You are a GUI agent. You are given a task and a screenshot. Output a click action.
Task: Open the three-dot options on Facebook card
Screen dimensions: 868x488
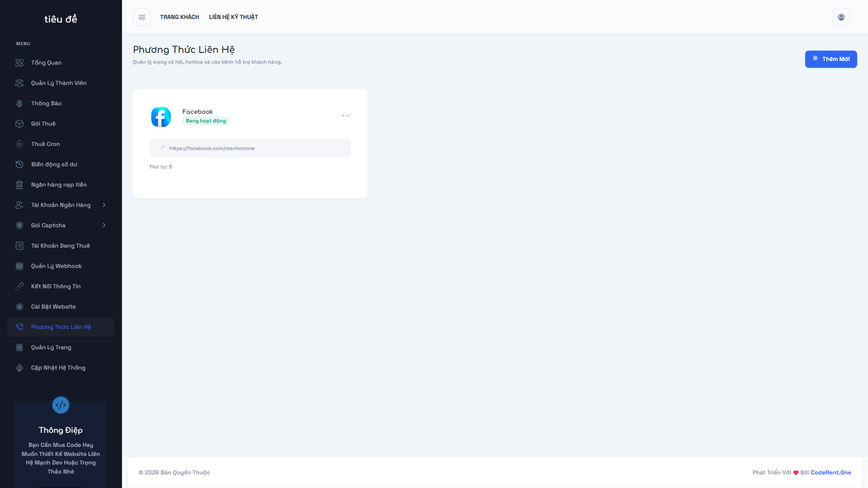[346, 116]
